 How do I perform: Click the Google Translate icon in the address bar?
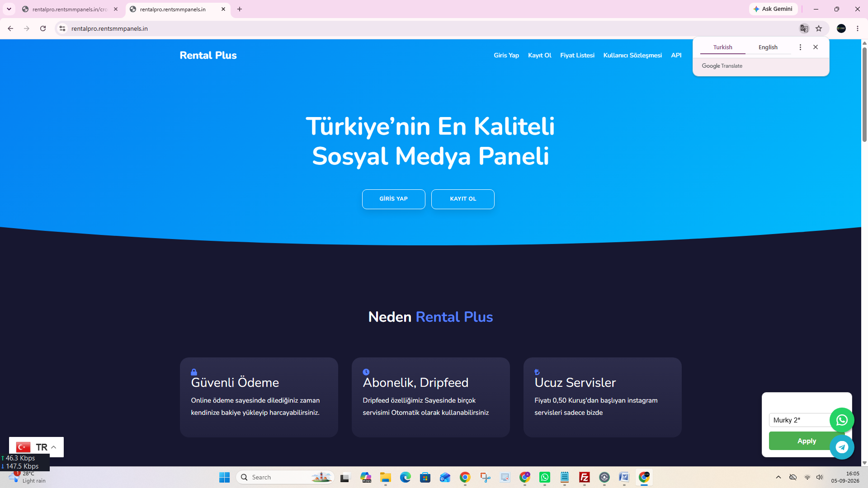pyautogui.click(x=804, y=28)
